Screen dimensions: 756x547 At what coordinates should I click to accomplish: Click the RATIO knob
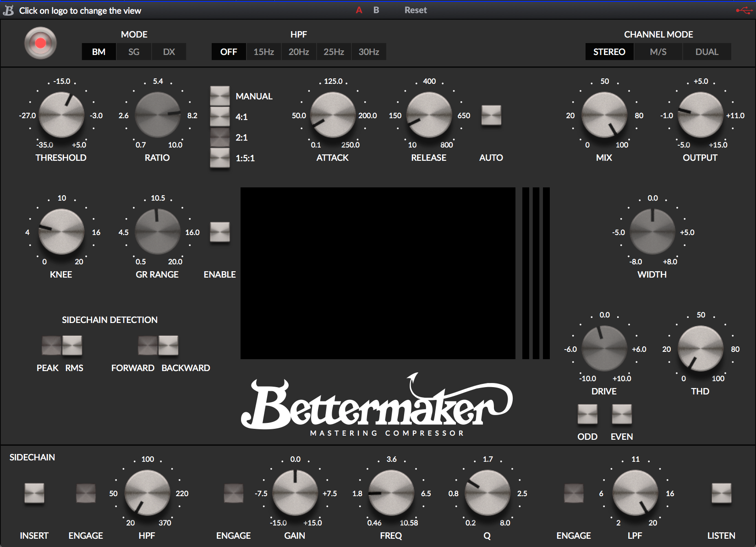click(x=158, y=115)
